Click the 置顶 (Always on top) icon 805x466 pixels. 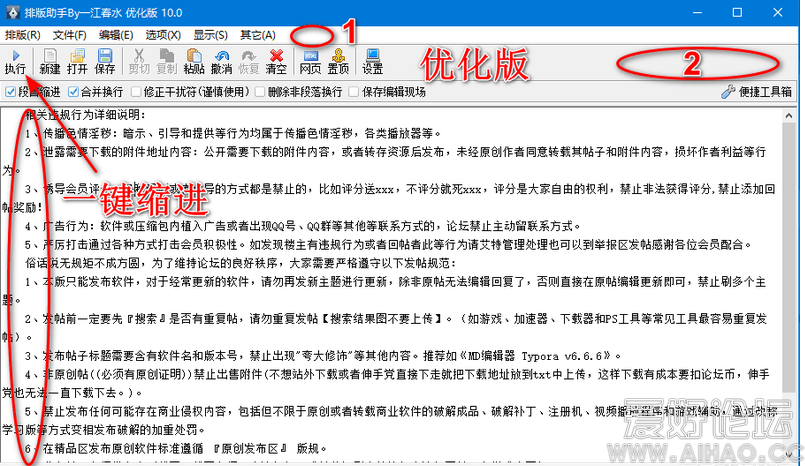338,61
